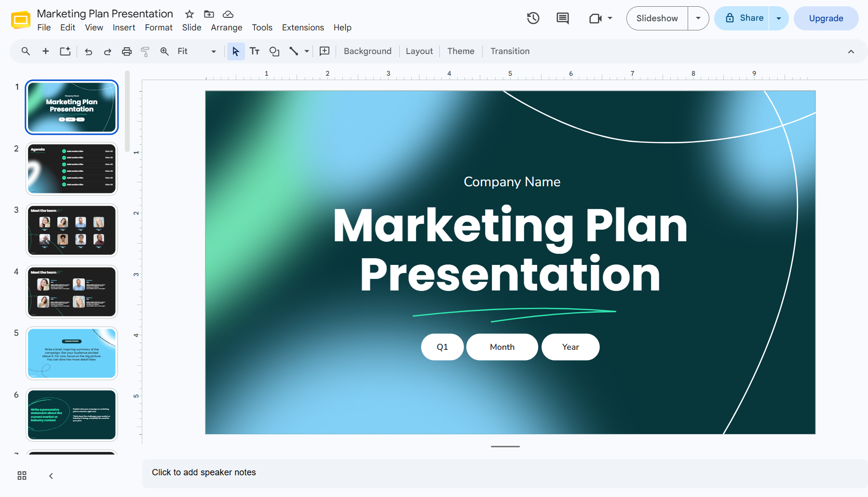The height and width of the screenshot is (497, 868).
Task: Open the Google Slides home icon
Action: pos(20,20)
